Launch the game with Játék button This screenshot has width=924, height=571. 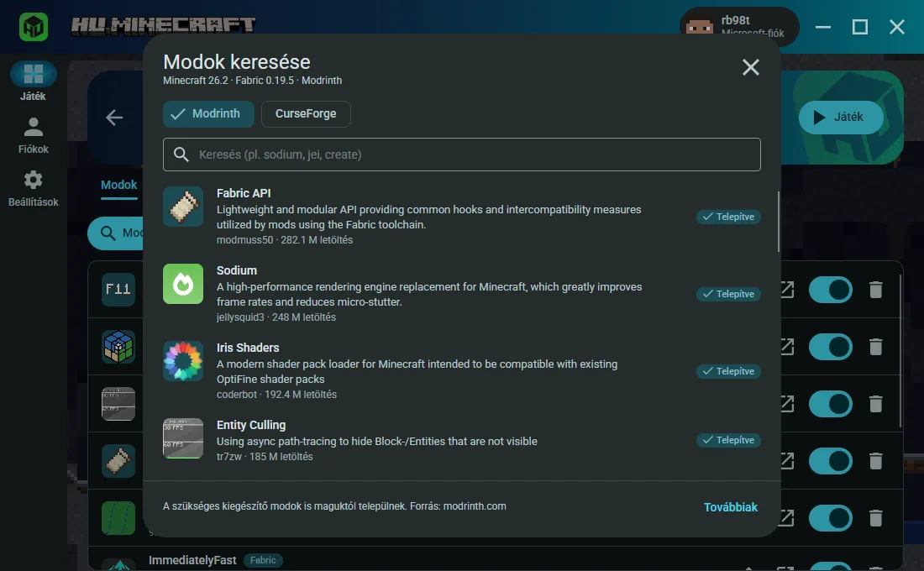click(841, 118)
